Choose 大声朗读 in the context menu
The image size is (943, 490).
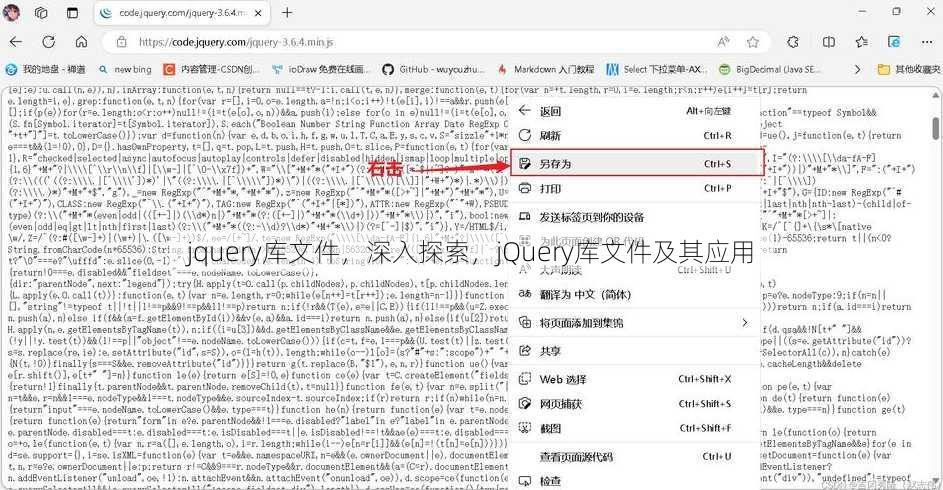636,270
